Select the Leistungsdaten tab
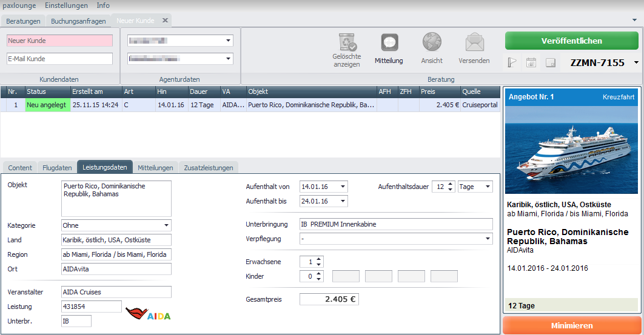644x335 pixels. point(105,167)
